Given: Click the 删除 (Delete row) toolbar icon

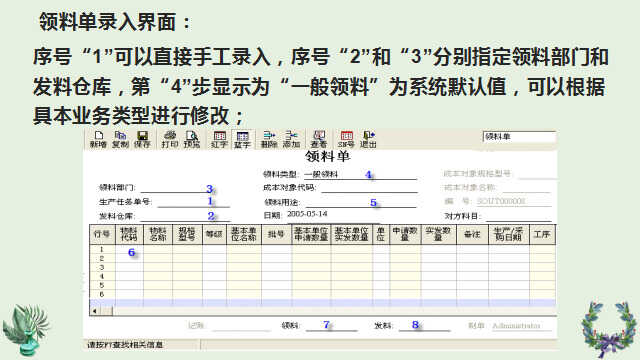Looking at the screenshot, I should coord(269,139).
